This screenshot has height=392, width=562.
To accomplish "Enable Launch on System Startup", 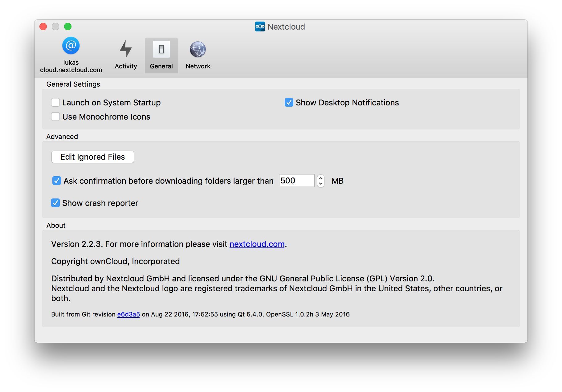I will 55,103.
